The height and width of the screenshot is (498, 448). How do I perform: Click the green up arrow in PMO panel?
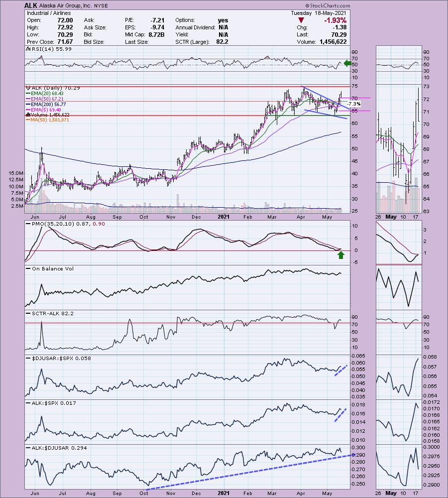tap(340, 255)
